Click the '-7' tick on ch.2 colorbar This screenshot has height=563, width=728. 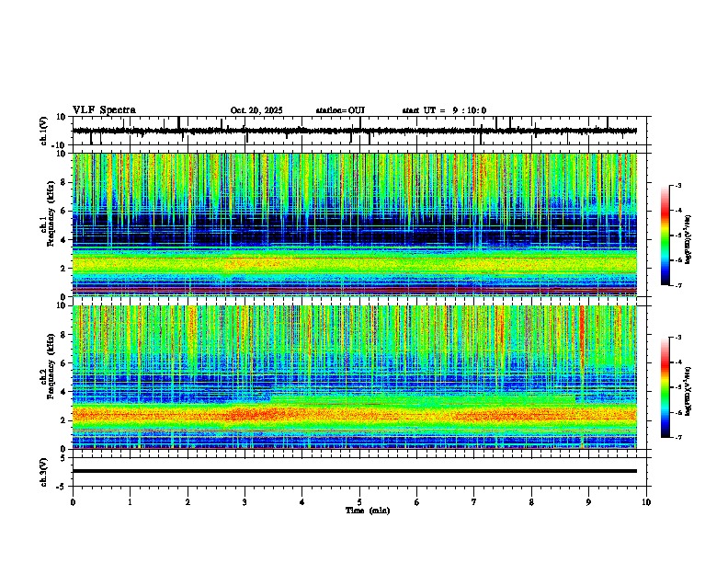coord(678,438)
